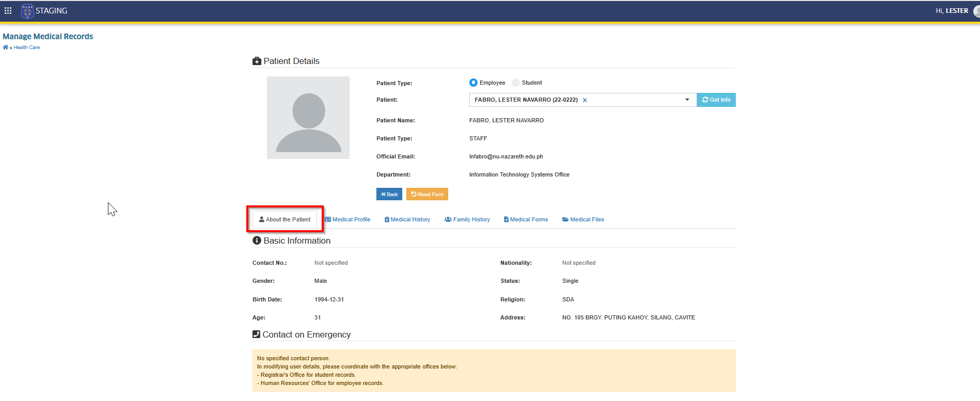Open the Medical Profile tab
This screenshot has width=980, height=401.
tap(347, 219)
